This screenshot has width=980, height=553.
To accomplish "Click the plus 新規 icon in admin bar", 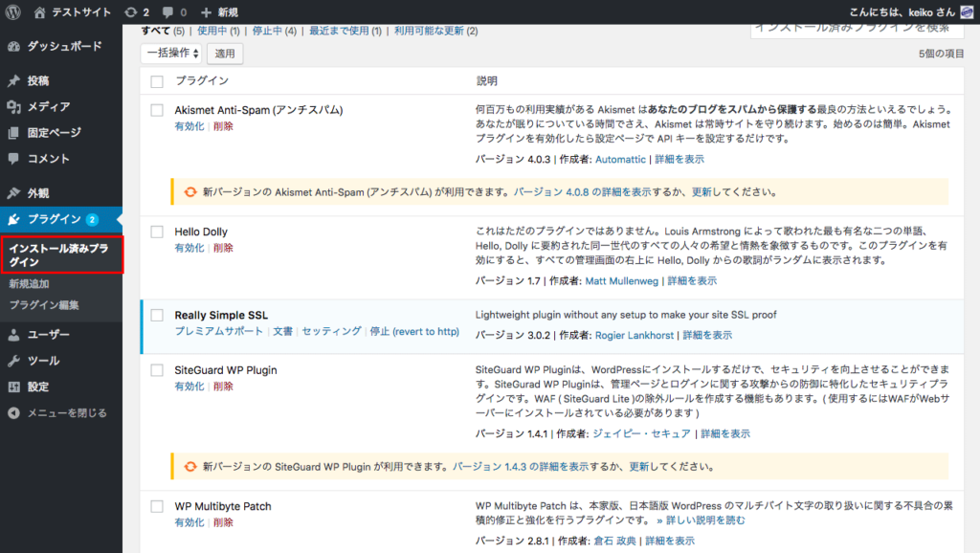I will 206,11.
